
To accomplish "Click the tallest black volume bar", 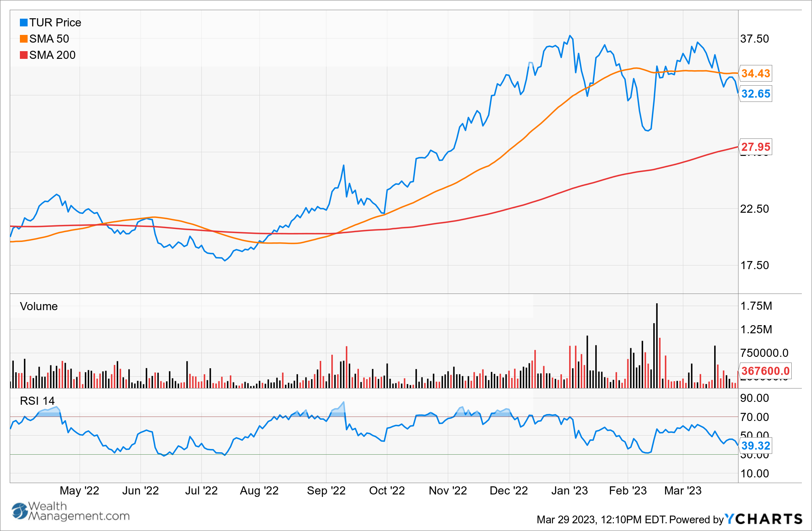I will (657, 345).
